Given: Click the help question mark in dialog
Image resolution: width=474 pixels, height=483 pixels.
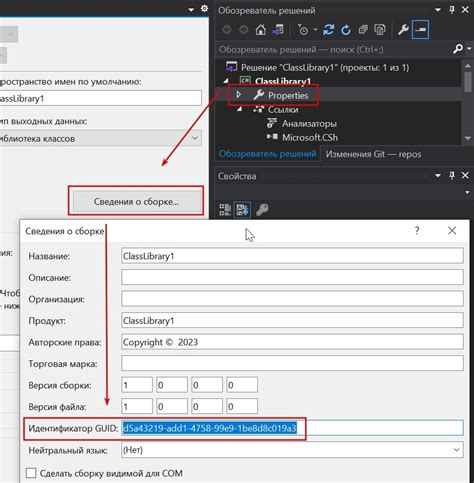Looking at the screenshot, I should point(417,231).
